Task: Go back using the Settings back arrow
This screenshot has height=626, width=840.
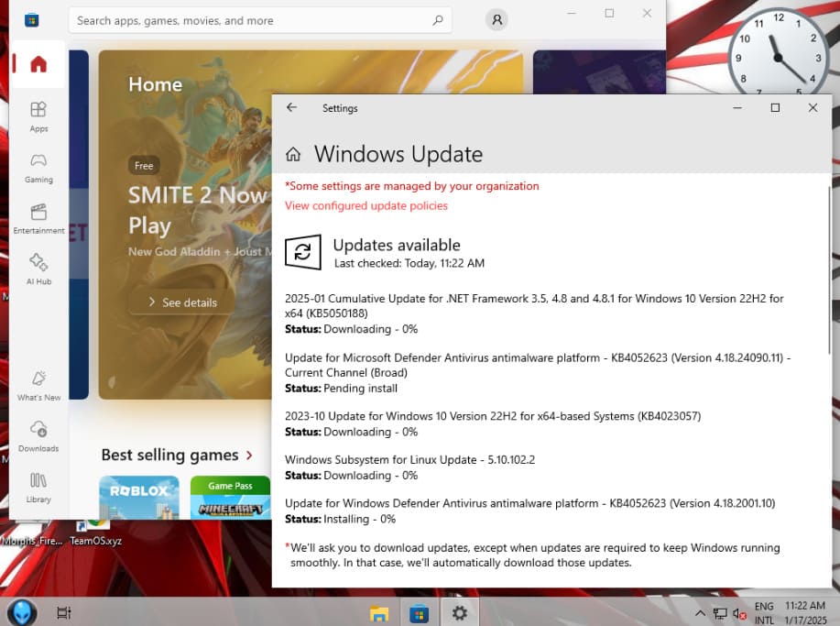Action: (291, 108)
